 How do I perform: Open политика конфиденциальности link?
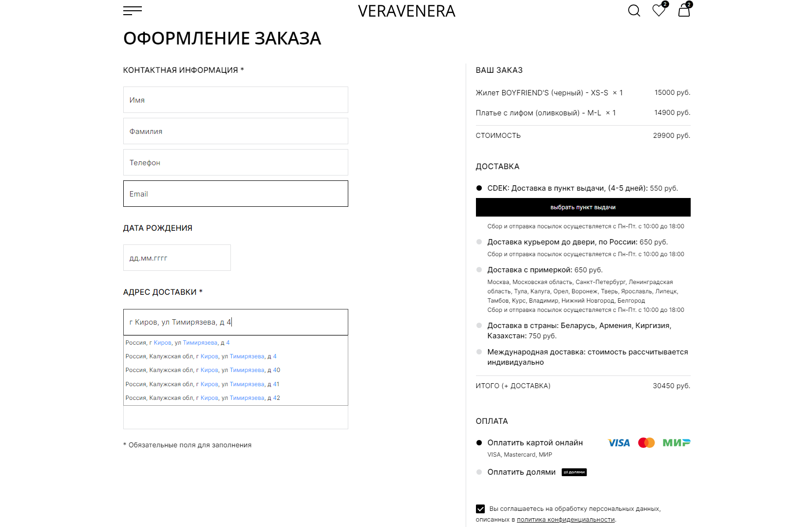[565, 520]
